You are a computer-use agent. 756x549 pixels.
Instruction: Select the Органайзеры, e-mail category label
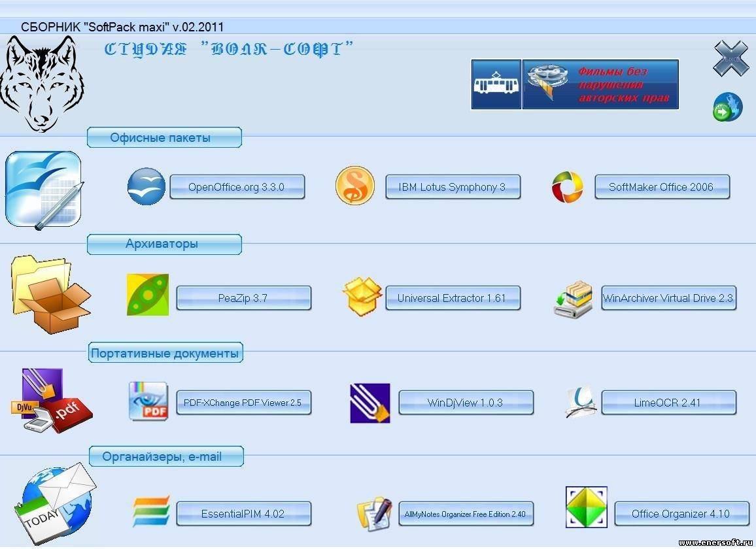pyautogui.click(x=166, y=456)
